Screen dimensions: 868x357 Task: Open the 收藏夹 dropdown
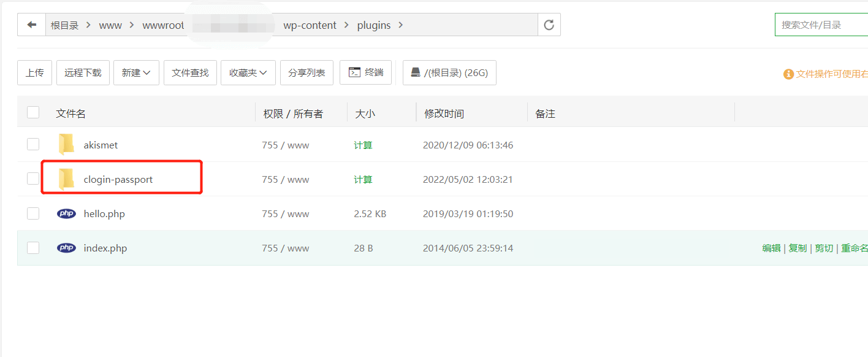[248, 72]
